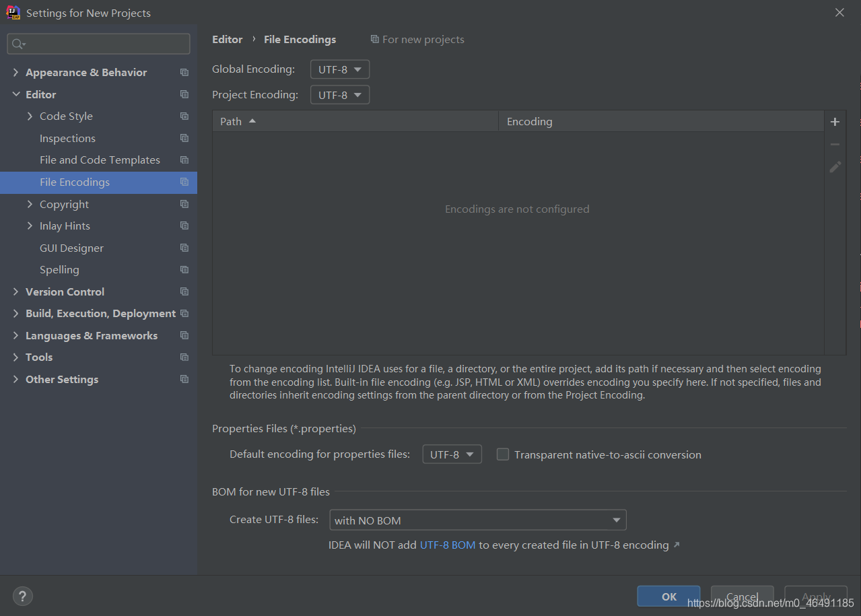Viewport: 861px width, 616px height.
Task: Expand the Inlay Hints node
Action: (30, 226)
